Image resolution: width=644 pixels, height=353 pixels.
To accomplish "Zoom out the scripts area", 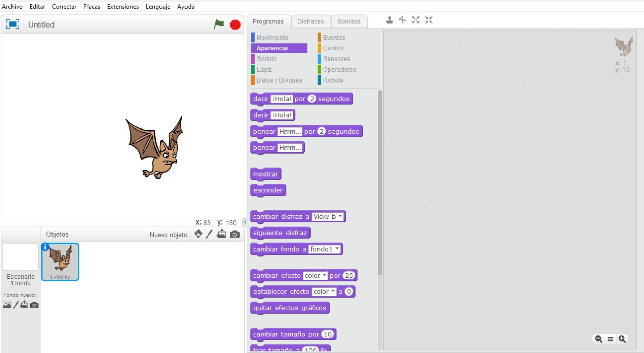I will pyautogui.click(x=598, y=339).
